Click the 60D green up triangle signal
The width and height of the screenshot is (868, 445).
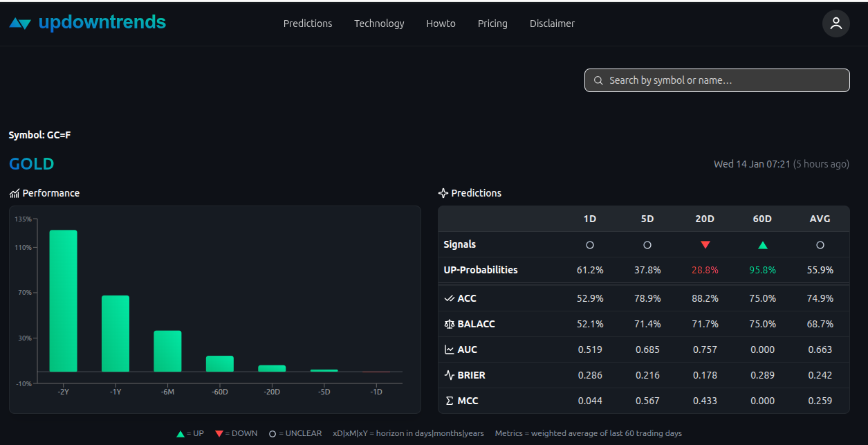click(762, 245)
